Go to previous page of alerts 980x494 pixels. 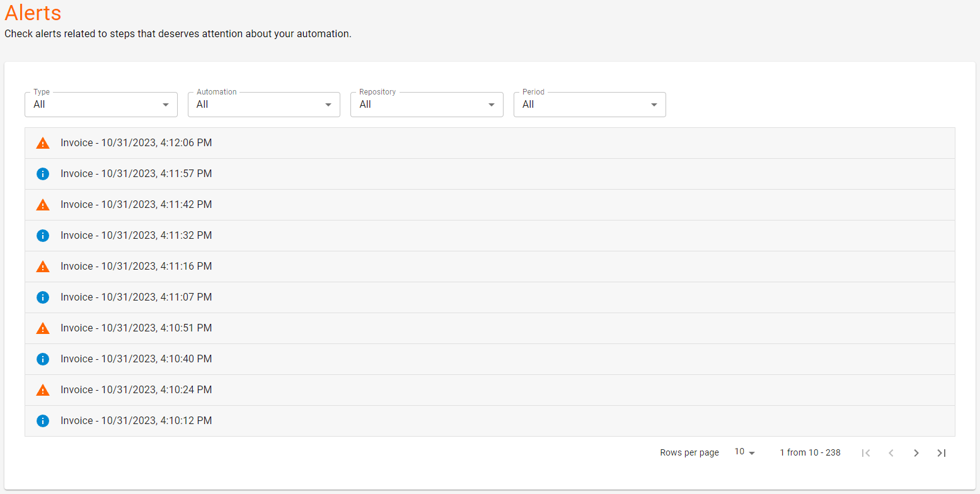tap(891, 453)
